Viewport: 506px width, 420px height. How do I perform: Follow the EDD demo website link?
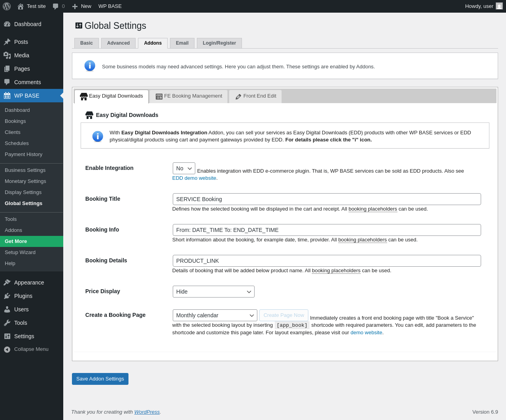pos(194,178)
